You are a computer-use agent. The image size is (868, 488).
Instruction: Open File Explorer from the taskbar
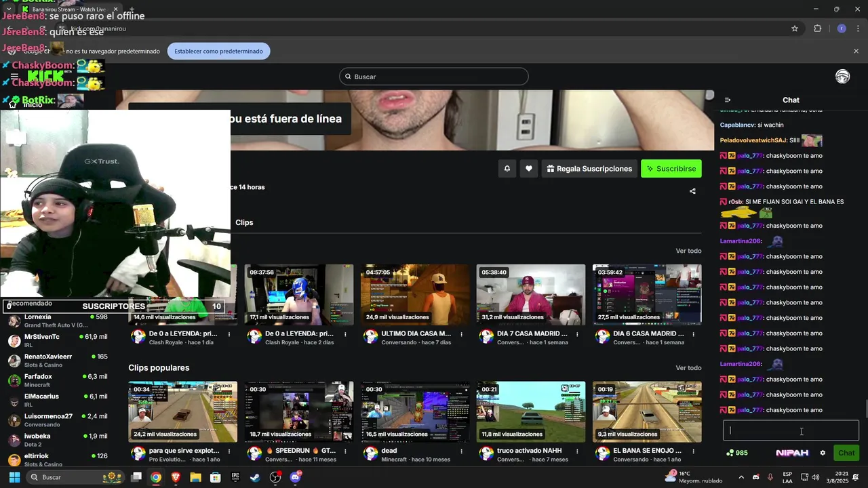[195, 477]
